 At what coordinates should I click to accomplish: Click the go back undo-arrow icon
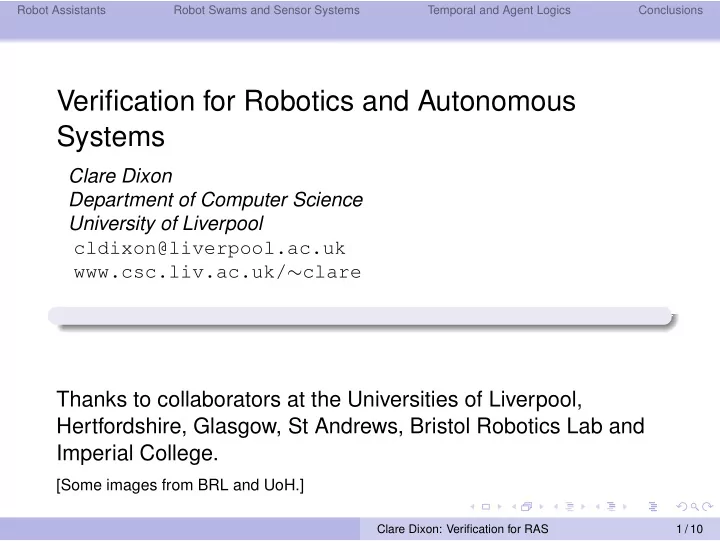click(682, 507)
